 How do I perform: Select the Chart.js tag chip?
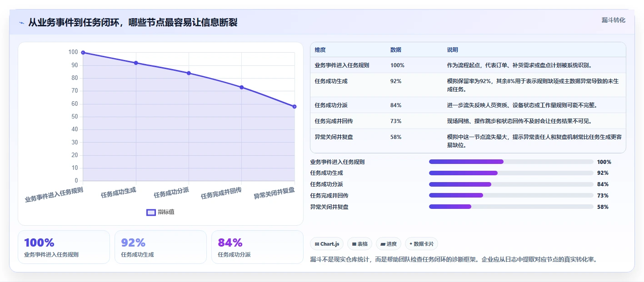click(327, 244)
